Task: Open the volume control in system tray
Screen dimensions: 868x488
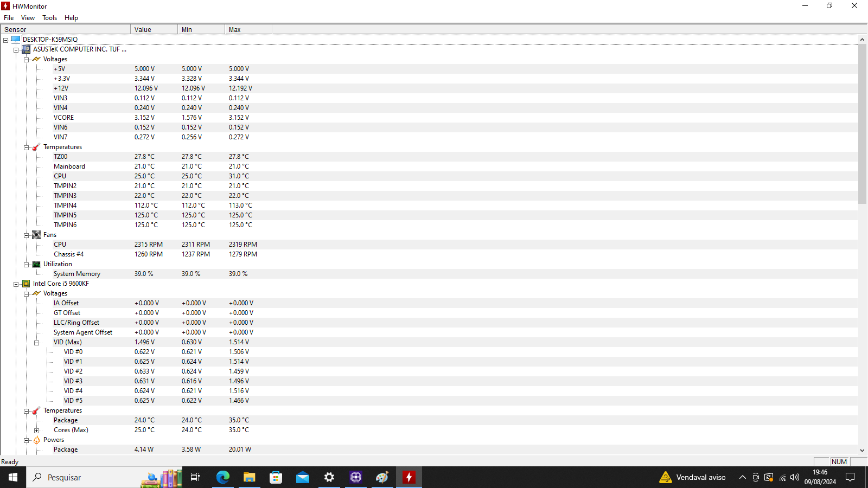Action: pos(795,477)
